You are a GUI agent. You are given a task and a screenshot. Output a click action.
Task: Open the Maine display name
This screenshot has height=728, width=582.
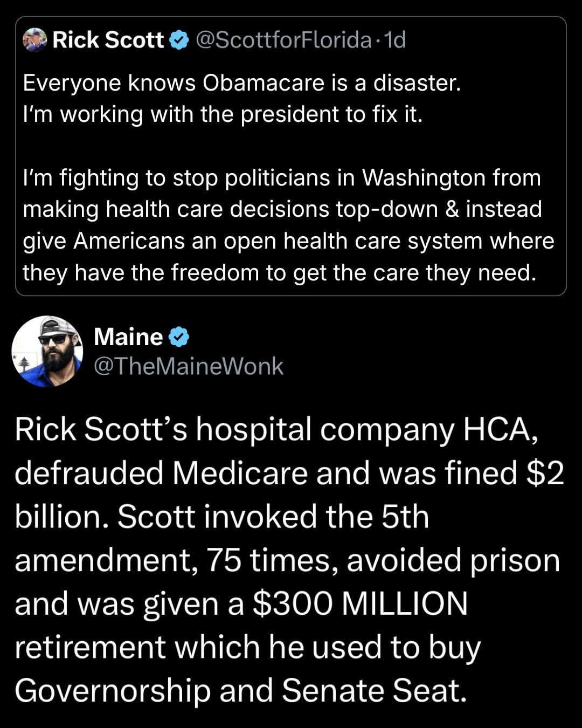[128, 337]
